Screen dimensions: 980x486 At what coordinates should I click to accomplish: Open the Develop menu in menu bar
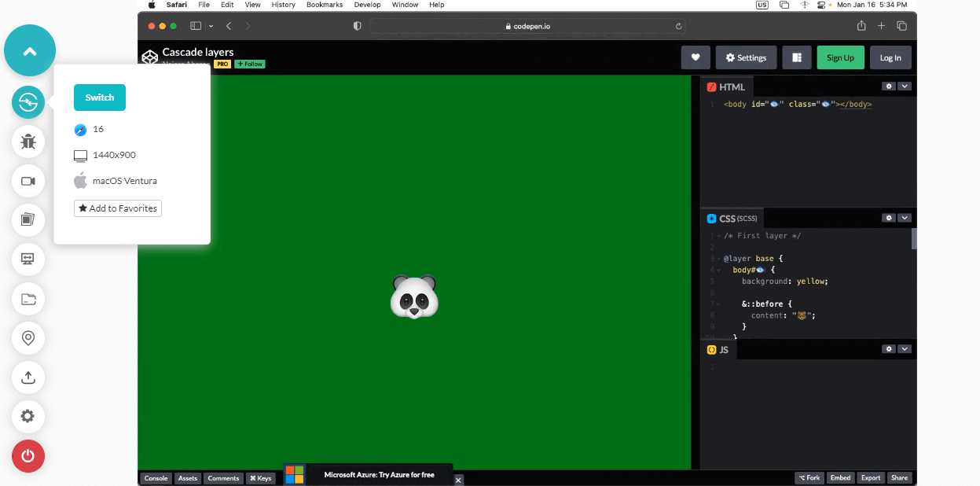367,5
